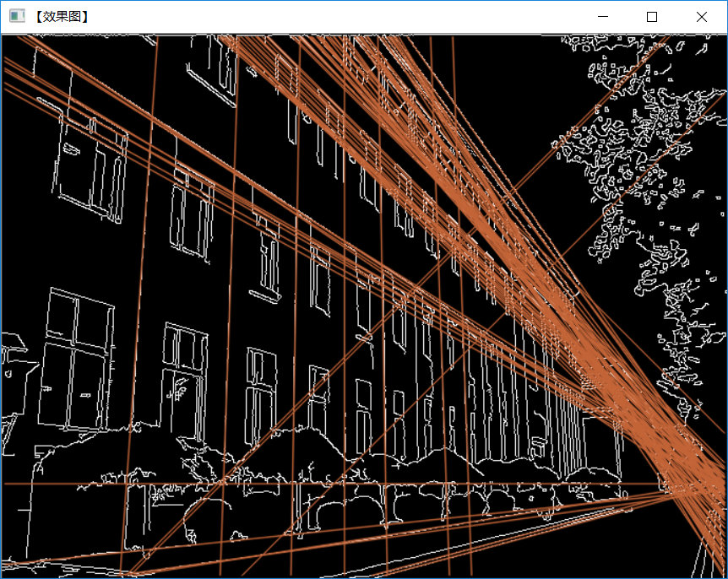
Task: Click the large four-pane window outline at lower left
Action: click(77, 360)
